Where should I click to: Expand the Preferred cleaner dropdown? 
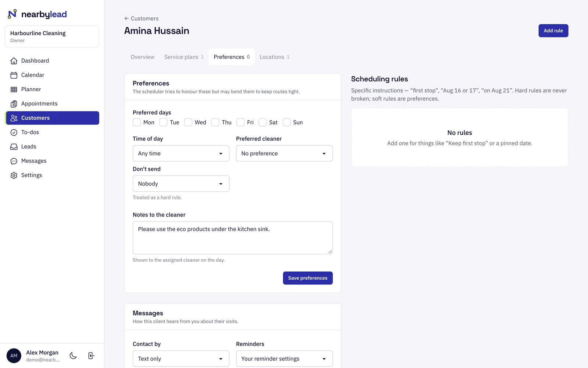(x=284, y=153)
